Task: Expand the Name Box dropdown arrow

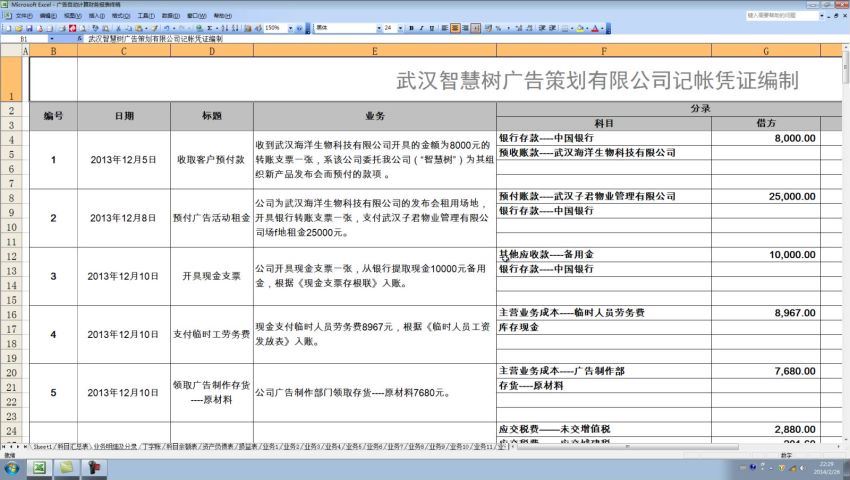Action: [51, 39]
